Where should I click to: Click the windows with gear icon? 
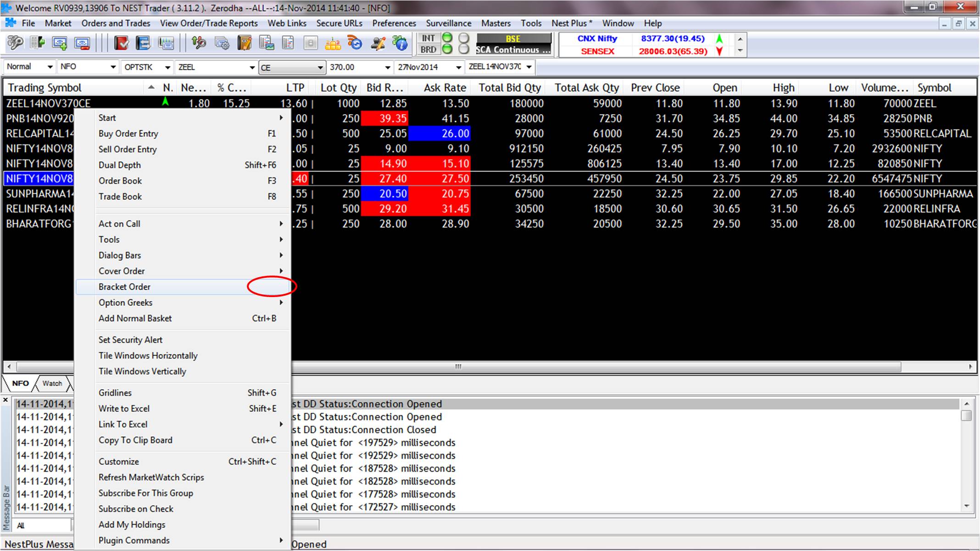(x=222, y=44)
